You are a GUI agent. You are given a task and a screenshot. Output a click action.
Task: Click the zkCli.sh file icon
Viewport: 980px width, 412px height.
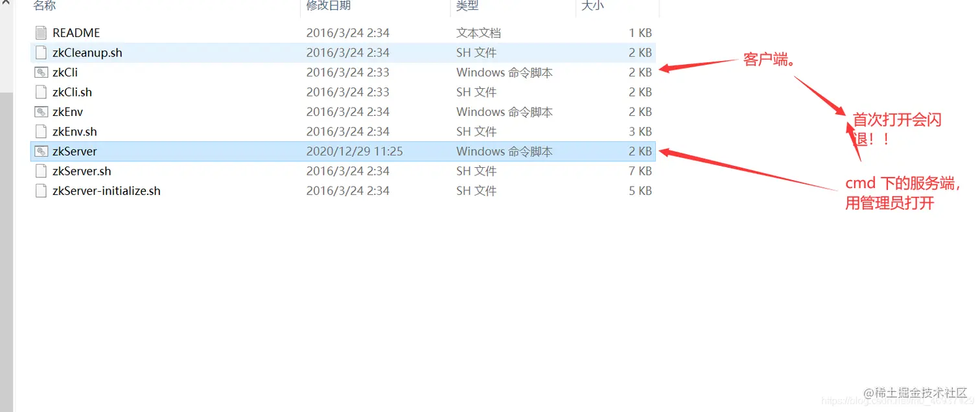click(x=41, y=92)
